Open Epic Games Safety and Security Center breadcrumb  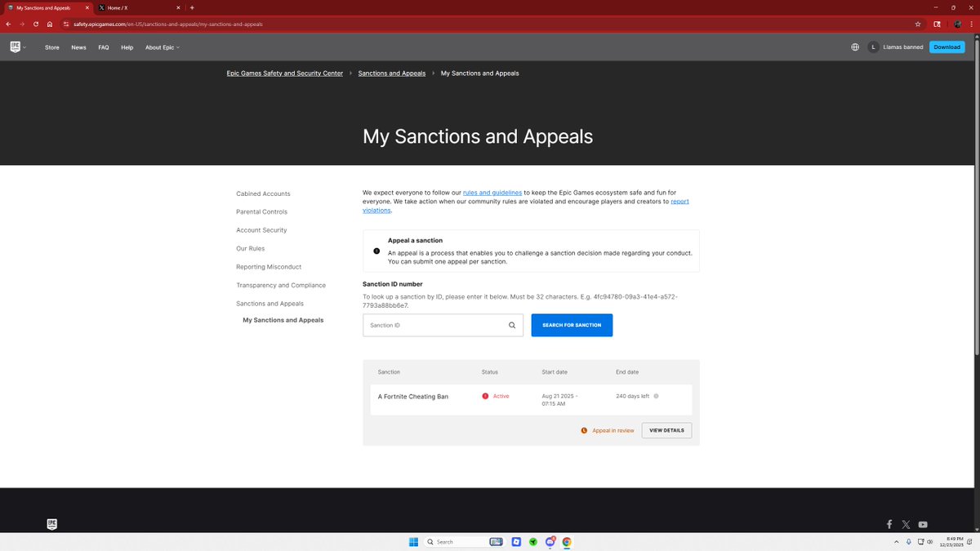pyautogui.click(x=285, y=73)
